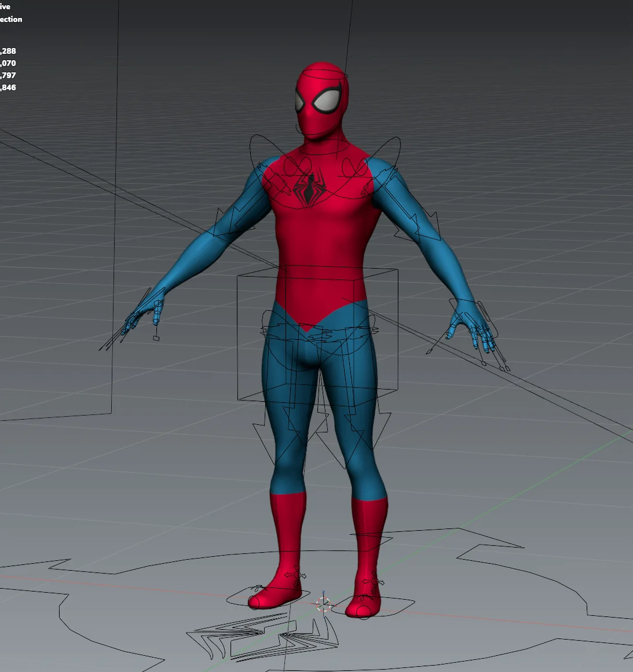Select the spider emblem on the chest

[x=310, y=188]
